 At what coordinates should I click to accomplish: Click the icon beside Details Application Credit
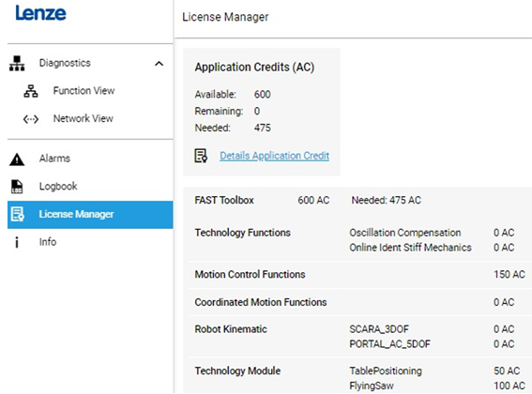[201, 156]
